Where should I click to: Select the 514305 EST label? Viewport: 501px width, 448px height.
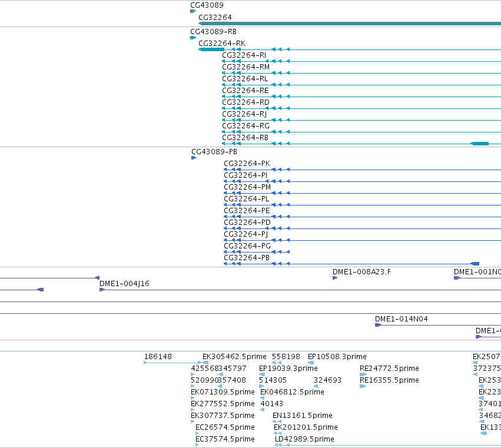(273, 380)
